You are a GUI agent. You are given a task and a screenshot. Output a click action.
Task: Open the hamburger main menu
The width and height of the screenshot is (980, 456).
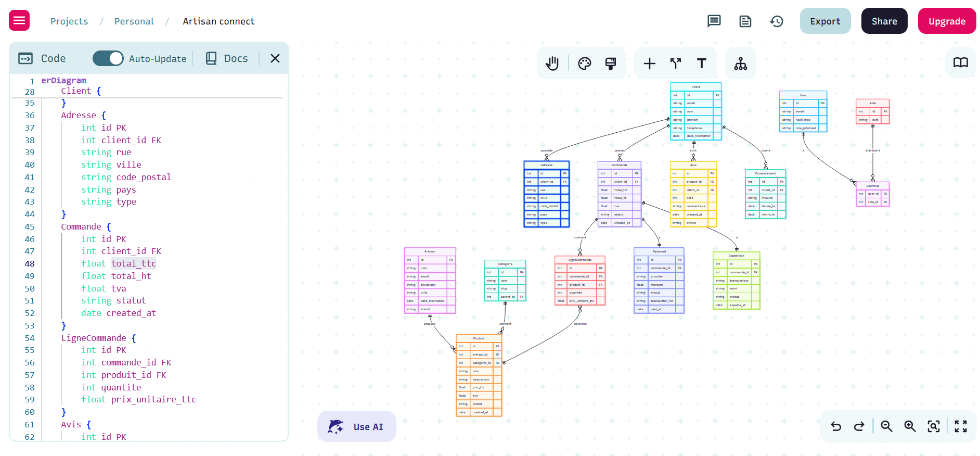[19, 21]
